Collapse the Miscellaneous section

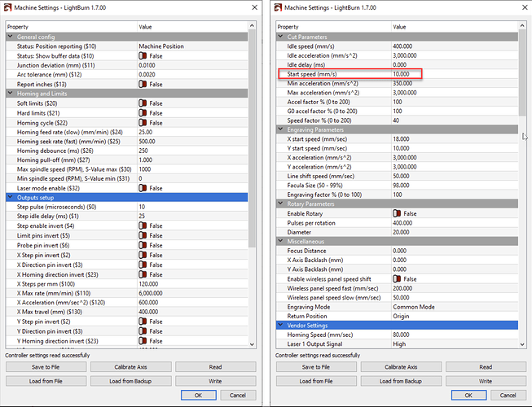[x=280, y=241]
